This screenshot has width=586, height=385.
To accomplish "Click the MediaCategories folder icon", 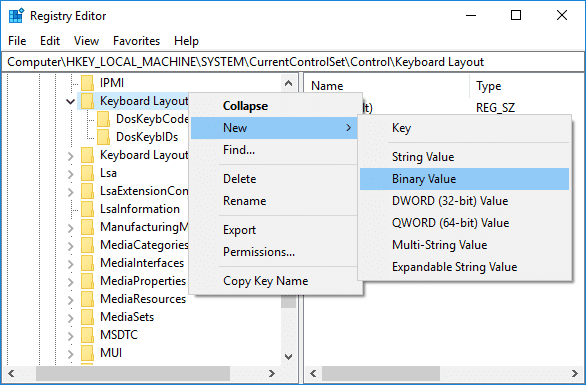I will (x=87, y=245).
